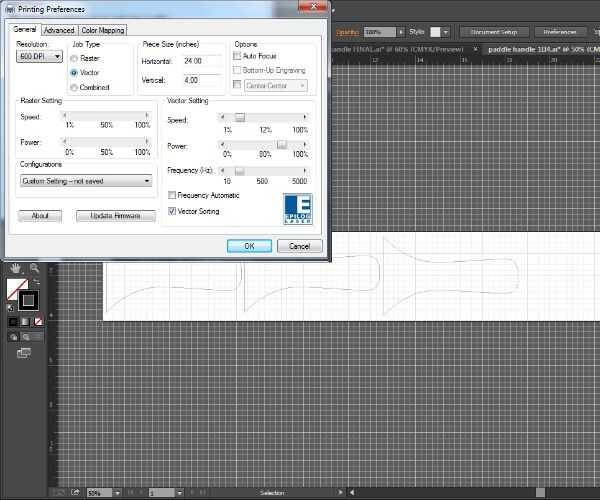Screen dimensions: 600x500
Task: Click OK in Printing Preferences
Action: (249, 246)
